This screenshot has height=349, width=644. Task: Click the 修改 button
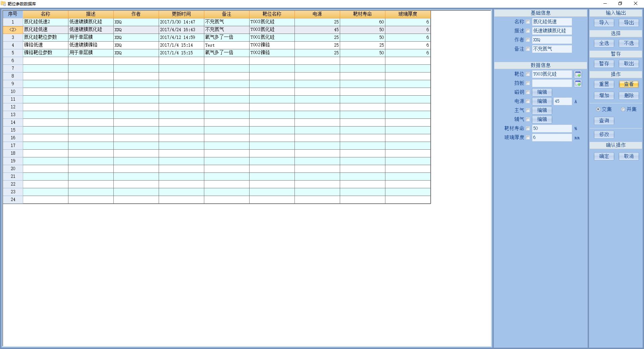[x=604, y=135]
